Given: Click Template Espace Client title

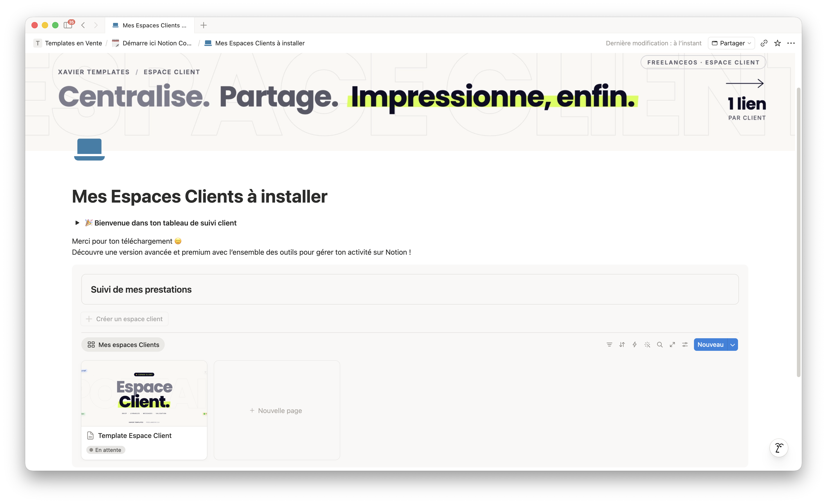Looking at the screenshot, I should pyautogui.click(x=135, y=435).
